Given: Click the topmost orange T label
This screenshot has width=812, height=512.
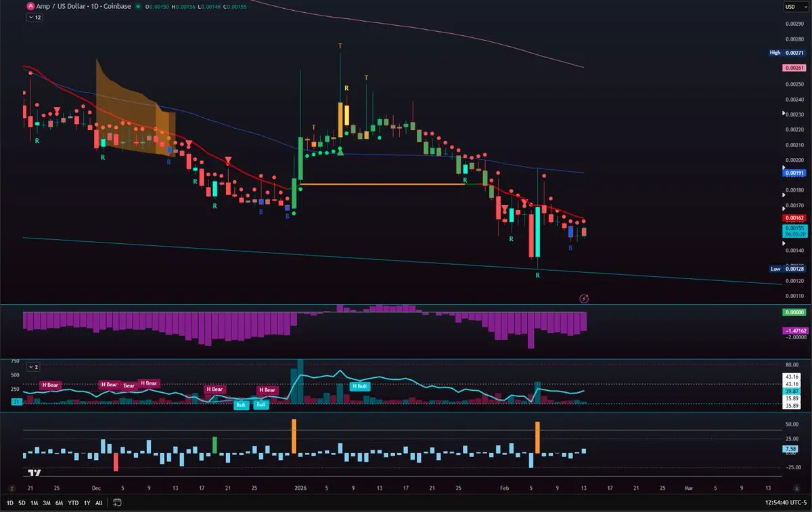Looking at the screenshot, I should click(x=340, y=45).
